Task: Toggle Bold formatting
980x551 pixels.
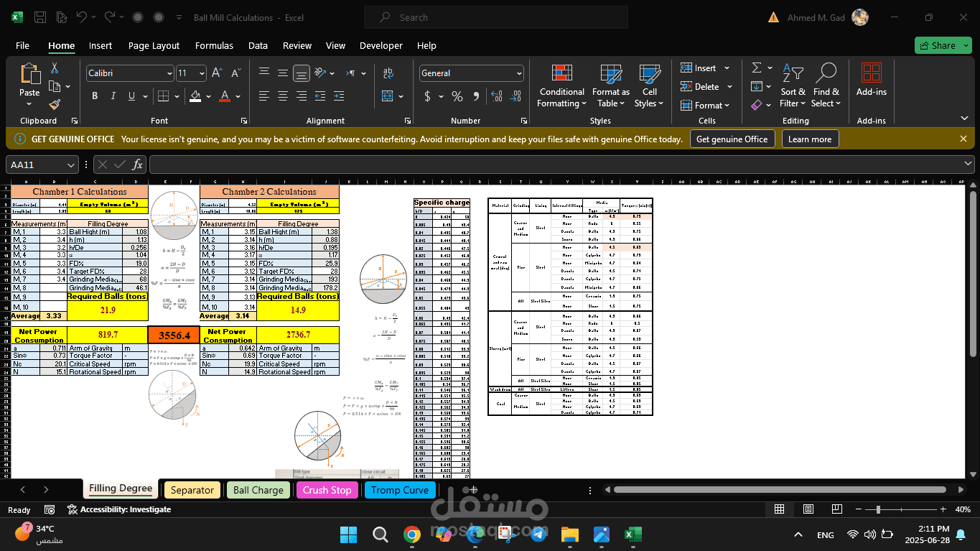Action: [95, 96]
